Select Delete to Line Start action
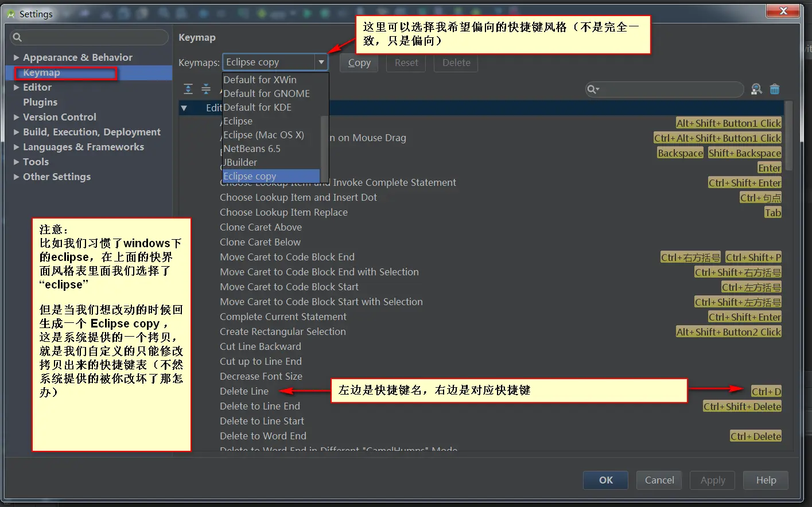 coord(262,421)
